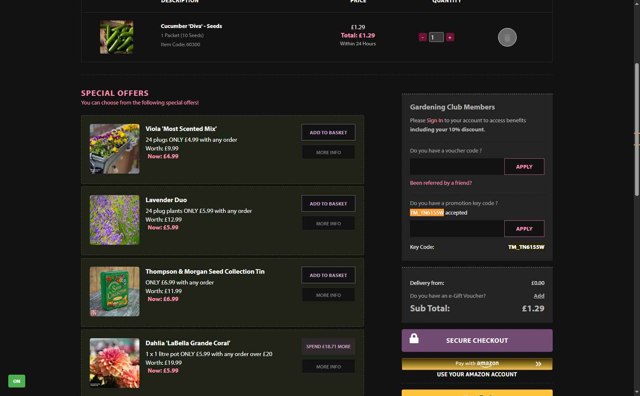Apply the voucher code

click(524, 167)
